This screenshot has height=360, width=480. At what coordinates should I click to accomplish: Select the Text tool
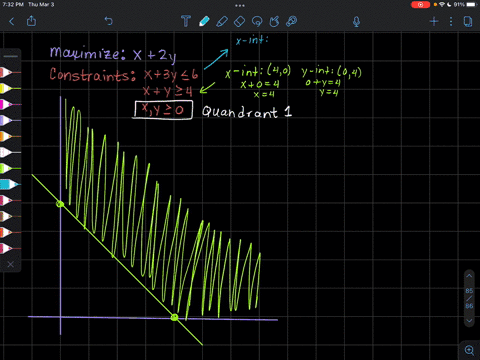186,21
